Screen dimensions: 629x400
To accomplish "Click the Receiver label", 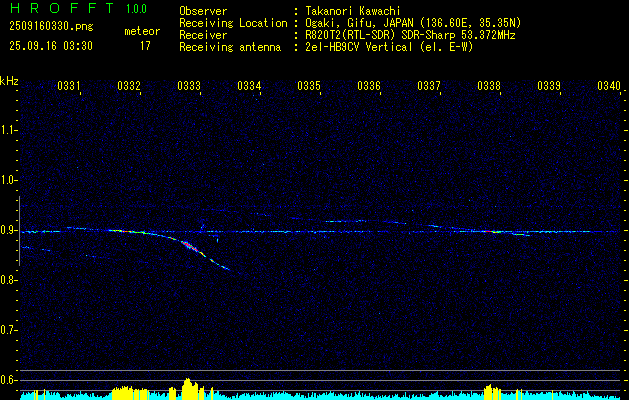I will click(x=203, y=35).
